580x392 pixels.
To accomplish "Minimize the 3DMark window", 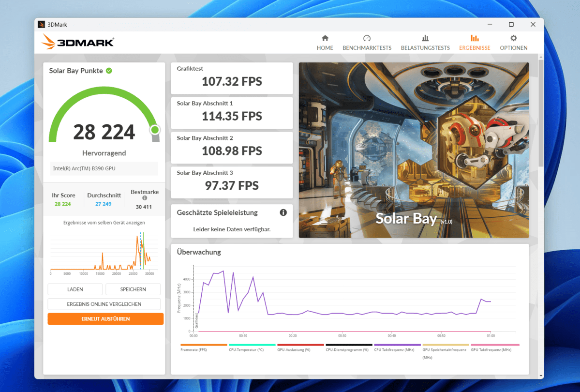I will click(x=490, y=24).
